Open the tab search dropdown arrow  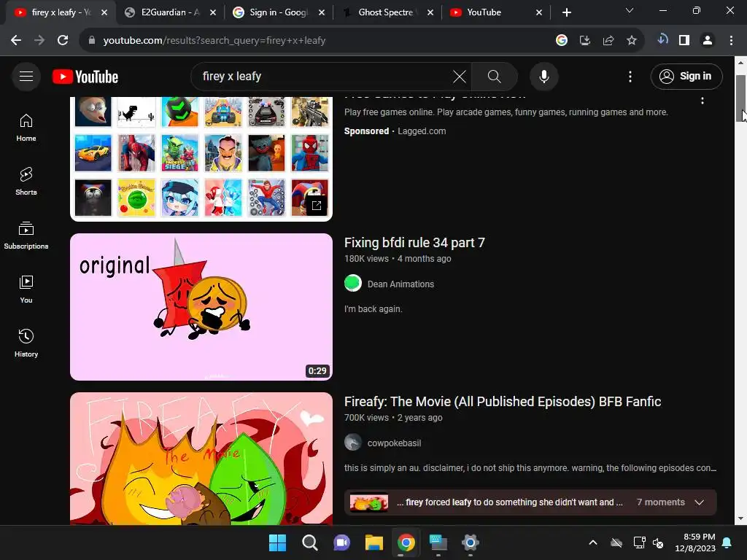(630, 11)
